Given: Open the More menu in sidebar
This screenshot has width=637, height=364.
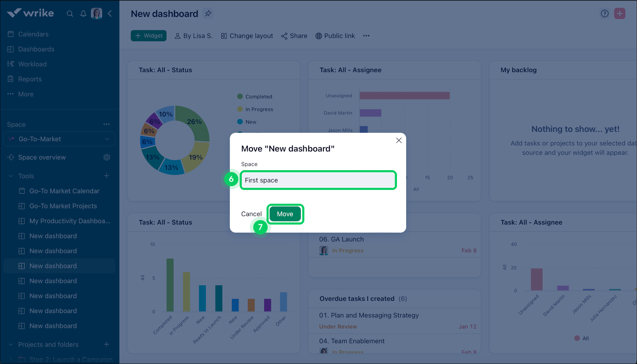Looking at the screenshot, I should (25, 94).
